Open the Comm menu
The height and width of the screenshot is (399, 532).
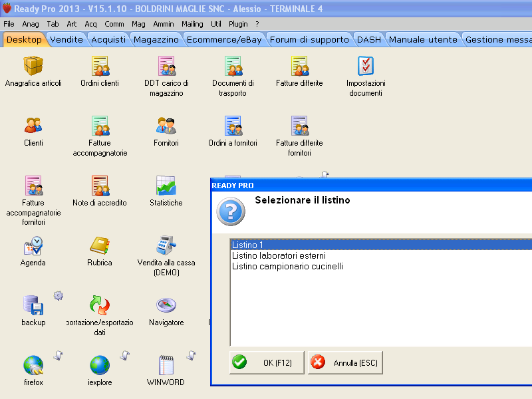(x=114, y=24)
